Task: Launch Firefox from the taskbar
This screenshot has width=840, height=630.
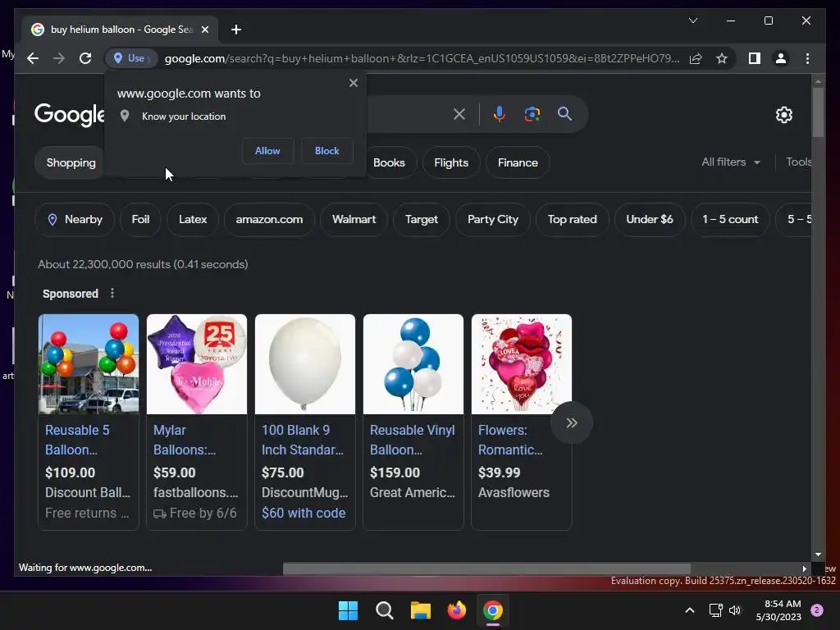Action: [x=456, y=610]
